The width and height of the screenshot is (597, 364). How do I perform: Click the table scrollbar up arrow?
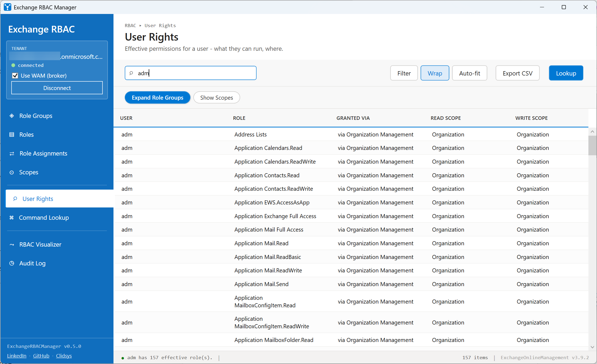point(592,132)
